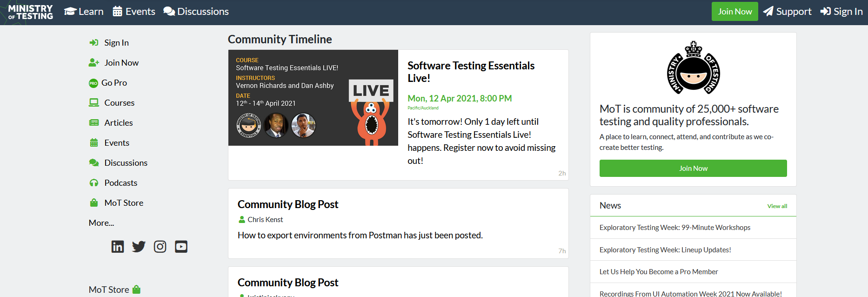The height and width of the screenshot is (297, 868).
Task: Open the Software Testing Essentials course banner
Action: pyautogui.click(x=313, y=98)
